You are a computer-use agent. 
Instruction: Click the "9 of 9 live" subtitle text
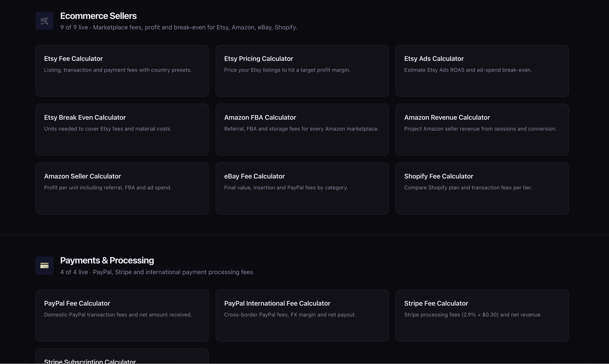74,27
